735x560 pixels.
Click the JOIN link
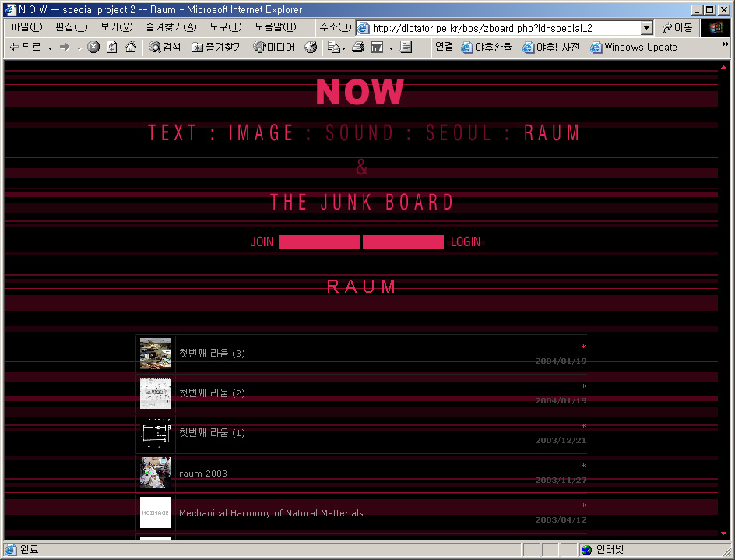pos(262,242)
